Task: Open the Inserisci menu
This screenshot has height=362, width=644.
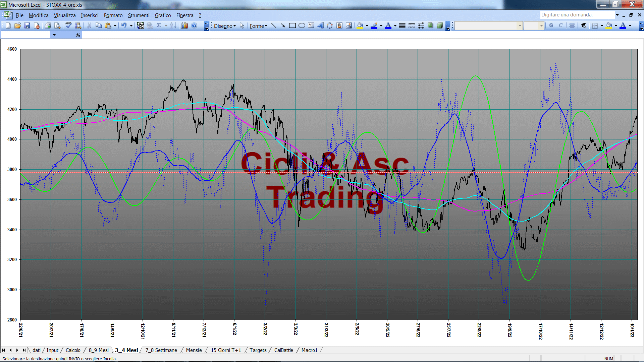Action: click(90, 15)
